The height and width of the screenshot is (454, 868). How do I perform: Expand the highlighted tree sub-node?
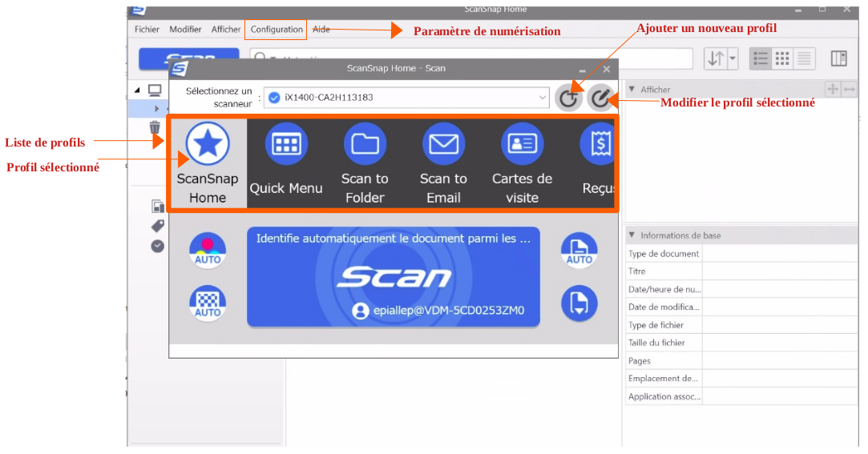click(156, 108)
